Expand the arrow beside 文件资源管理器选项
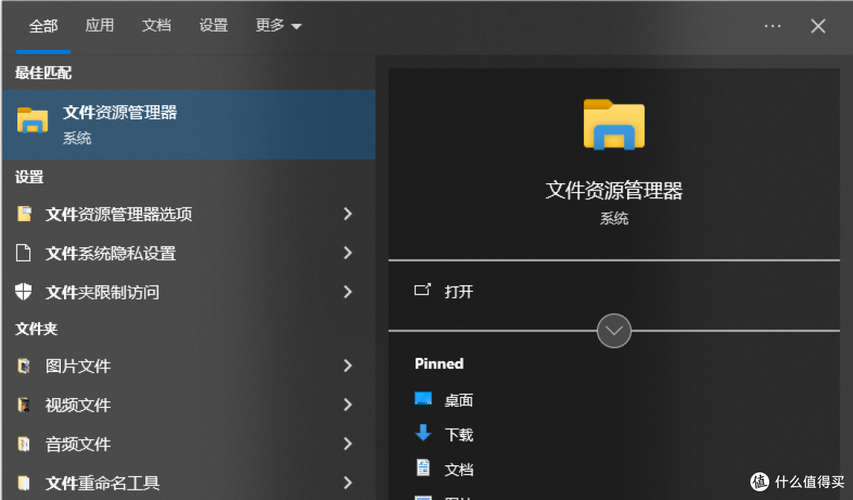The image size is (853, 500). point(348,214)
